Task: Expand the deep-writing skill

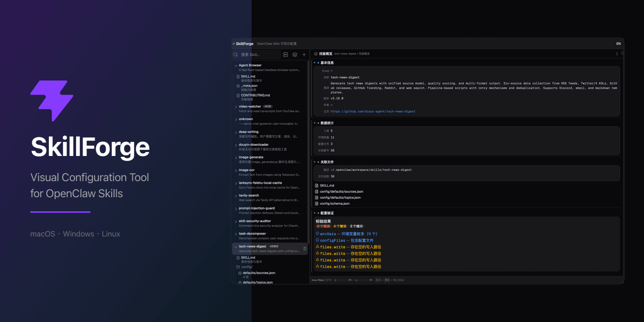Action: click(236, 132)
